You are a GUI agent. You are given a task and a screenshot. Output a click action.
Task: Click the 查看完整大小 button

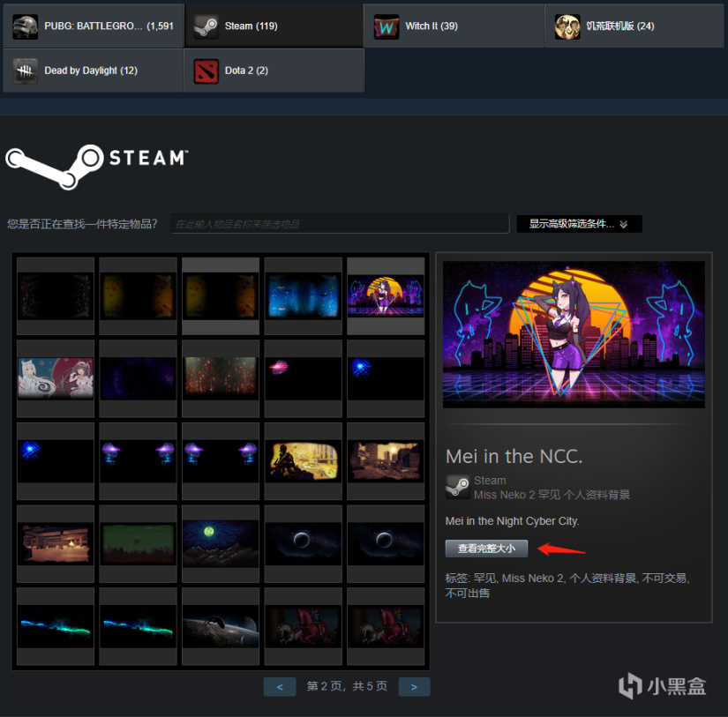486,547
